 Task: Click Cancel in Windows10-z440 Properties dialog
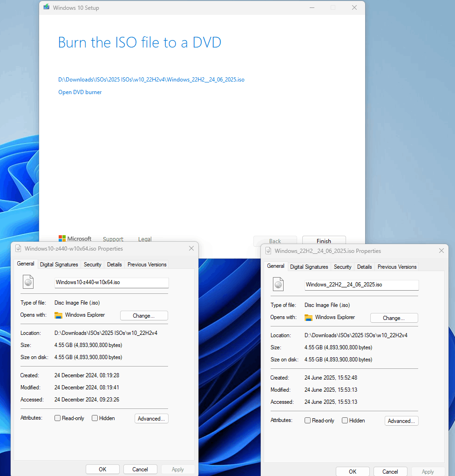coord(140,469)
